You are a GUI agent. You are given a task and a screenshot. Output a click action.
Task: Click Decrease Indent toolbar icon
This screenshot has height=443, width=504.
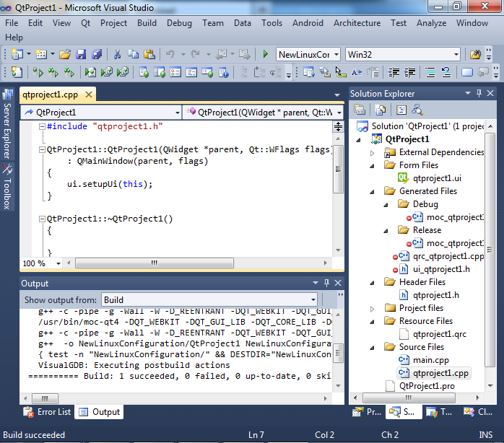pyautogui.click(x=394, y=72)
